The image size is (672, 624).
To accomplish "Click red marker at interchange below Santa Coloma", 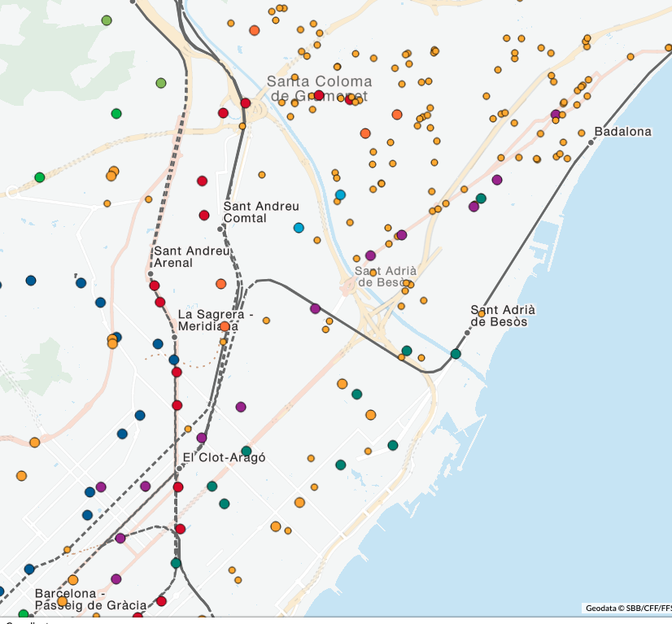I will click(x=246, y=103).
